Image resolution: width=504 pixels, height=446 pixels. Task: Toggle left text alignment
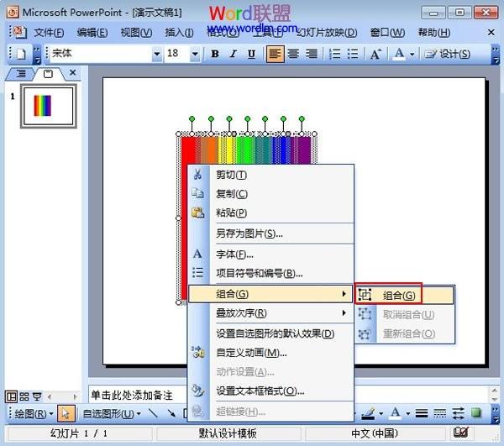pyautogui.click(x=275, y=54)
